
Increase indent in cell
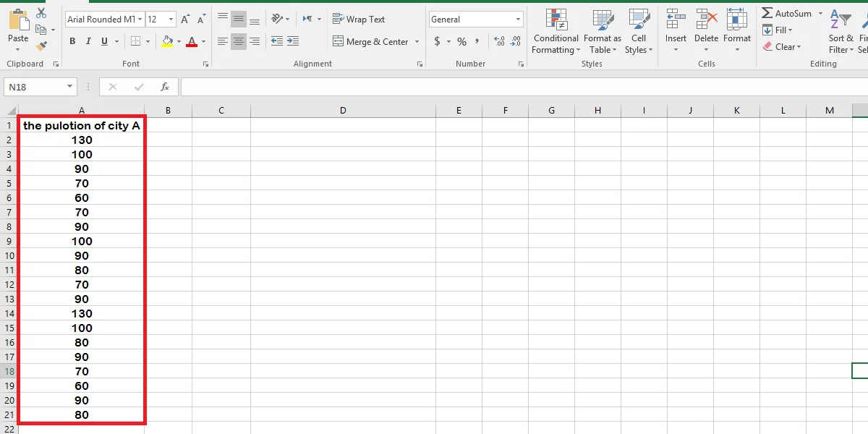pyautogui.click(x=292, y=42)
